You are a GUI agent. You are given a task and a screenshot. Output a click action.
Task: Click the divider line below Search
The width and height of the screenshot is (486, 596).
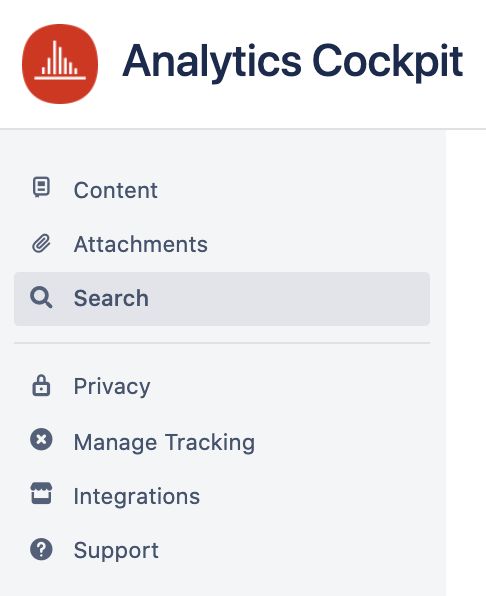[x=222, y=343]
